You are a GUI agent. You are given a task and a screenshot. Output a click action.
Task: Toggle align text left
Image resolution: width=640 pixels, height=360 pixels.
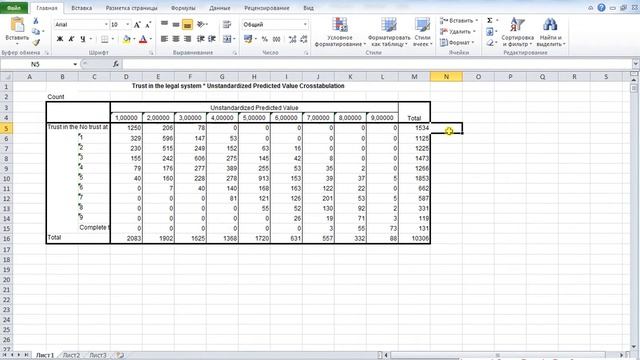(x=164, y=39)
